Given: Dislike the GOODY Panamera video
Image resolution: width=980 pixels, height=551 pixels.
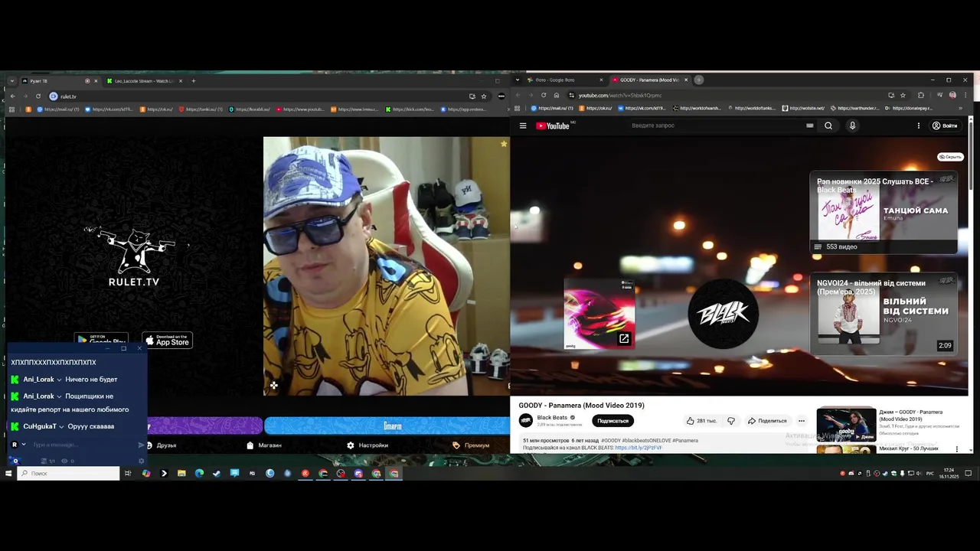Looking at the screenshot, I should point(731,421).
